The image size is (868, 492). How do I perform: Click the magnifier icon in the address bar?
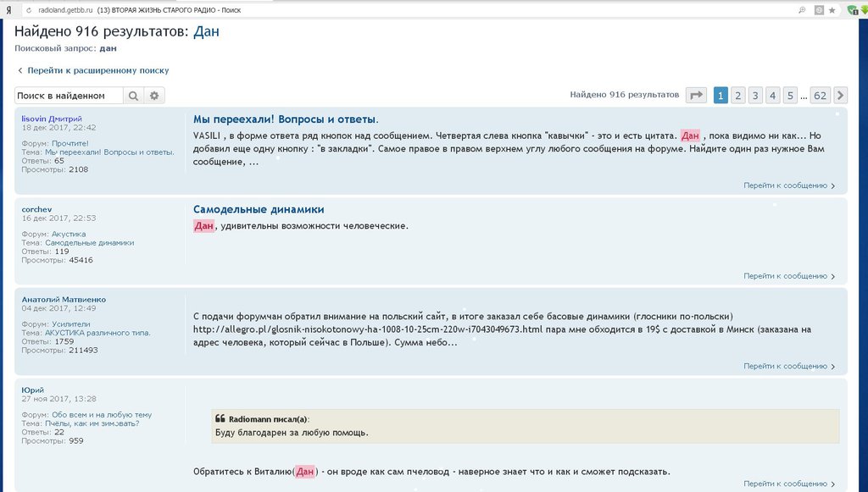pos(802,9)
